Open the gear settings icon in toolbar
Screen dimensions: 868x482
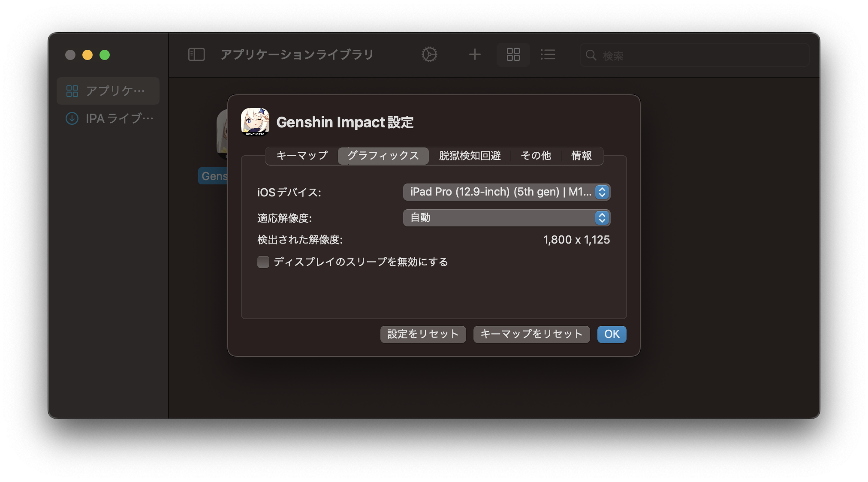(429, 54)
